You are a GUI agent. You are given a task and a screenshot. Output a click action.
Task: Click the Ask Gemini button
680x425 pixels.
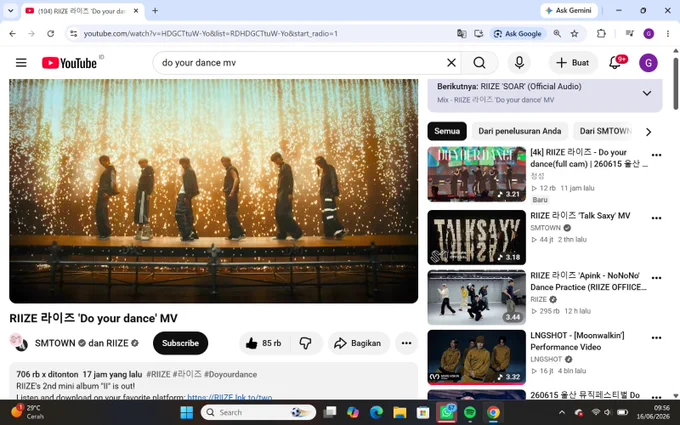(569, 10)
